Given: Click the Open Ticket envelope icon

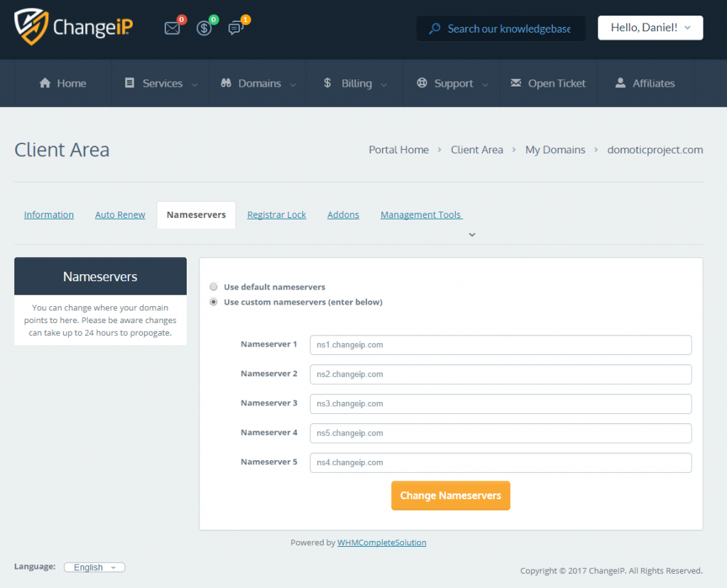Looking at the screenshot, I should [516, 83].
